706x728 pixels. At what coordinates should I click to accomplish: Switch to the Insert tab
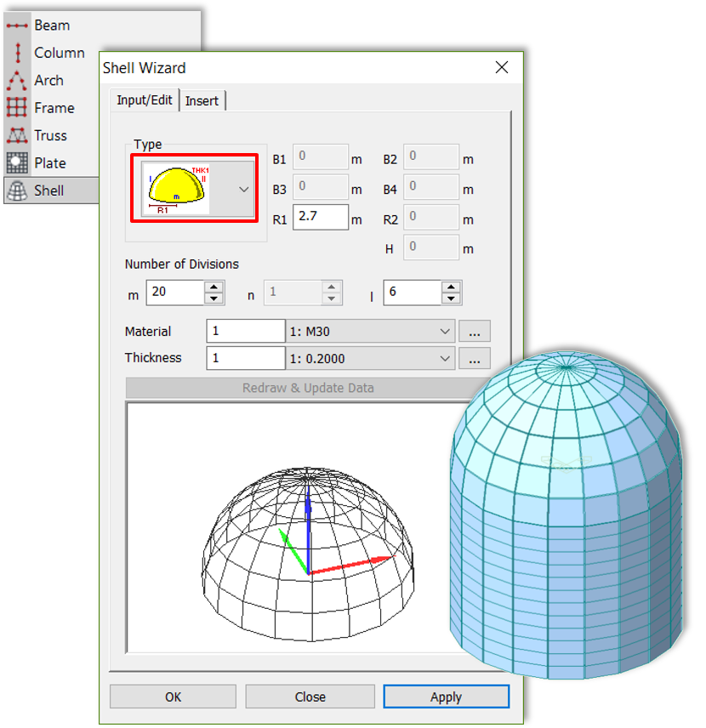coord(202,100)
